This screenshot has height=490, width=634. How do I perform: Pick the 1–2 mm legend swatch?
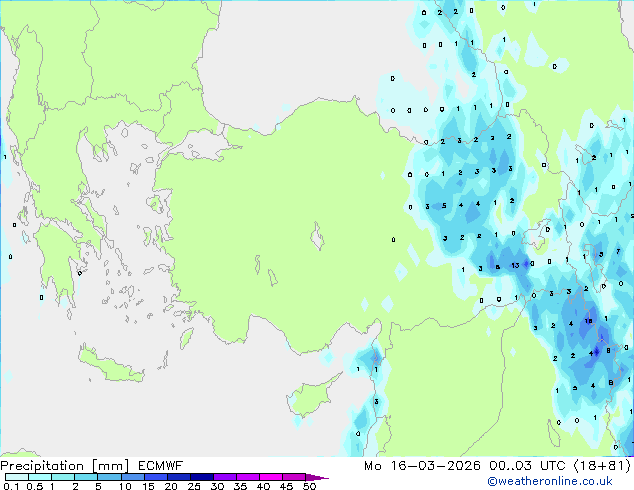click(63, 477)
